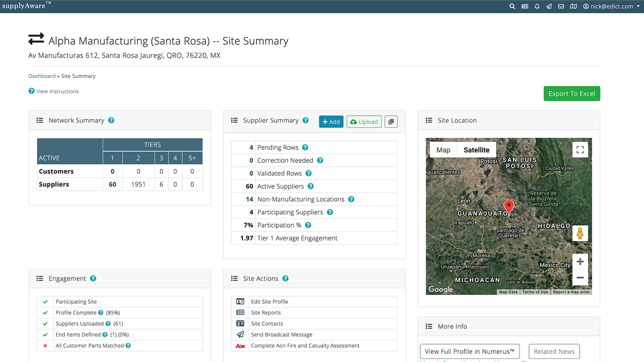This screenshot has height=362, width=644.
Task: Click the paper plane icon in header
Action: click(x=549, y=6)
